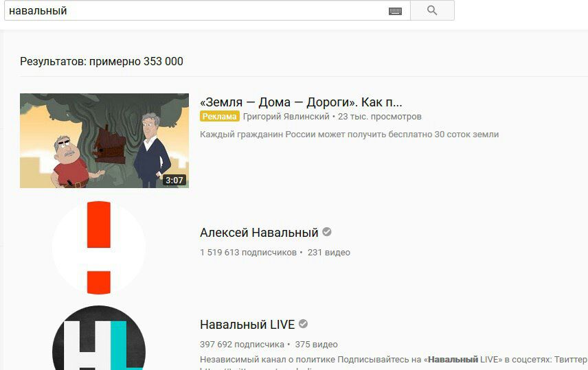This screenshot has height=370, width=588.
Task: Click the 375 видео count text
Action: tap(316, 344)
